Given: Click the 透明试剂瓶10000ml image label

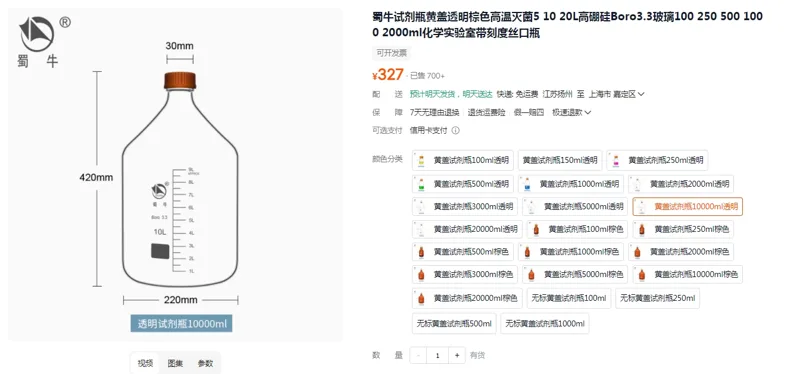Looking at the screenshot, I should pos(182,323).
